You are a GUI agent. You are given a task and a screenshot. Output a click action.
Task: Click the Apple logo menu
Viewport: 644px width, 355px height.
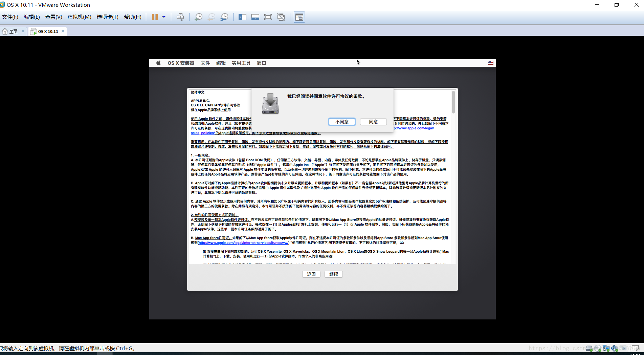(x=158, y=63)
